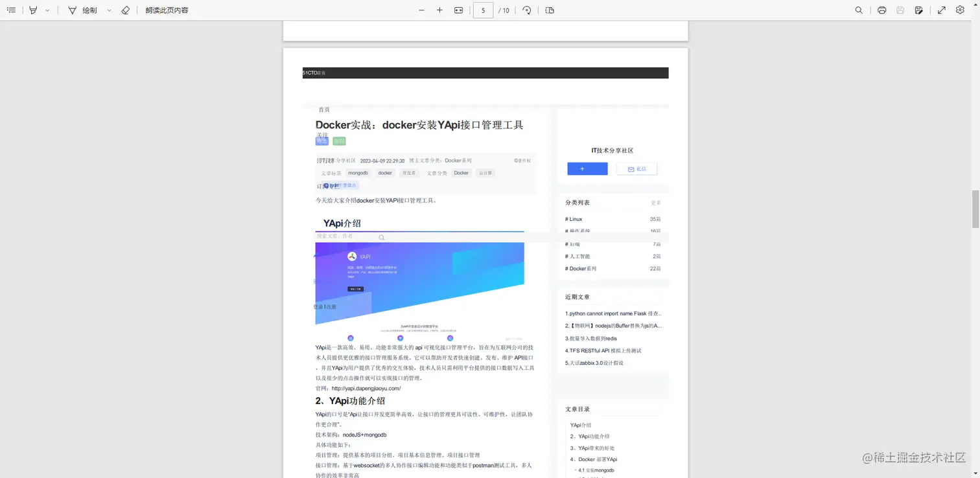Zoom in with the plus icon
The width and height of the screenshot is (980, 478).
point(439,10)
